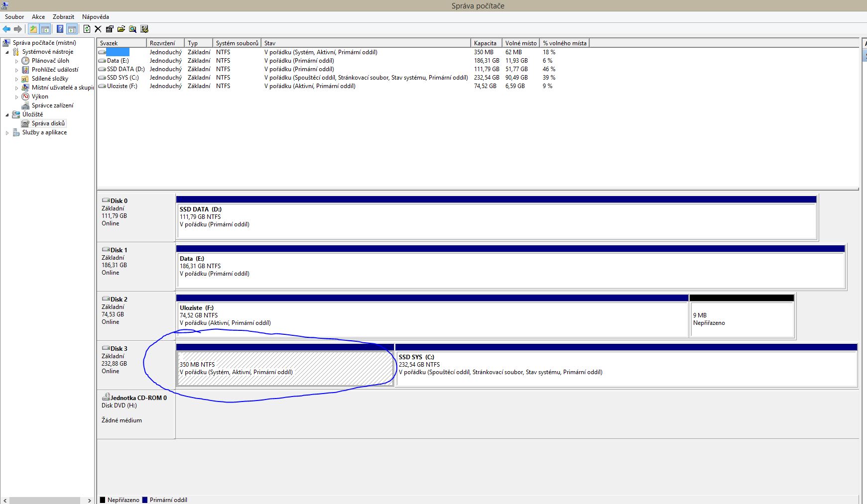
Task: Click the open folder toolbar icon
Action: click(121, 29)
